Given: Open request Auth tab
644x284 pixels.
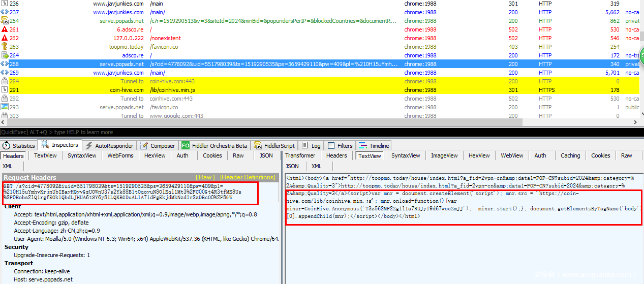Looking at the screenshot, I should click(x=182, y=155).
